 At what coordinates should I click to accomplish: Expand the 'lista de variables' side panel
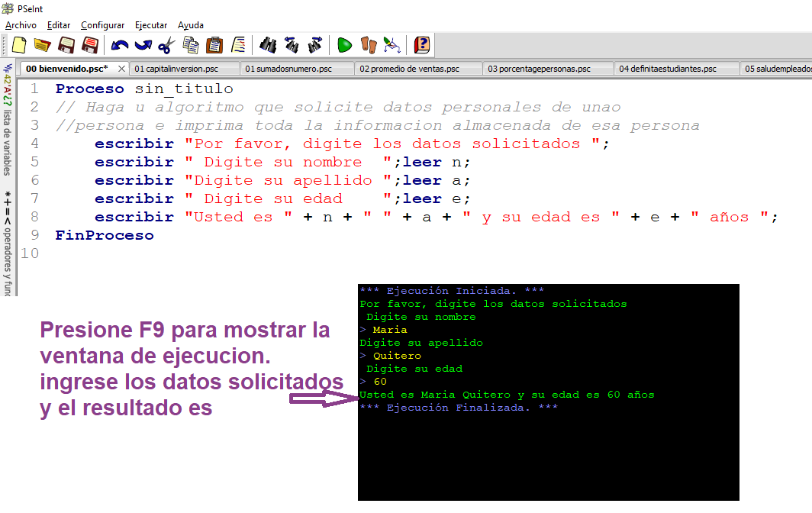8,120
